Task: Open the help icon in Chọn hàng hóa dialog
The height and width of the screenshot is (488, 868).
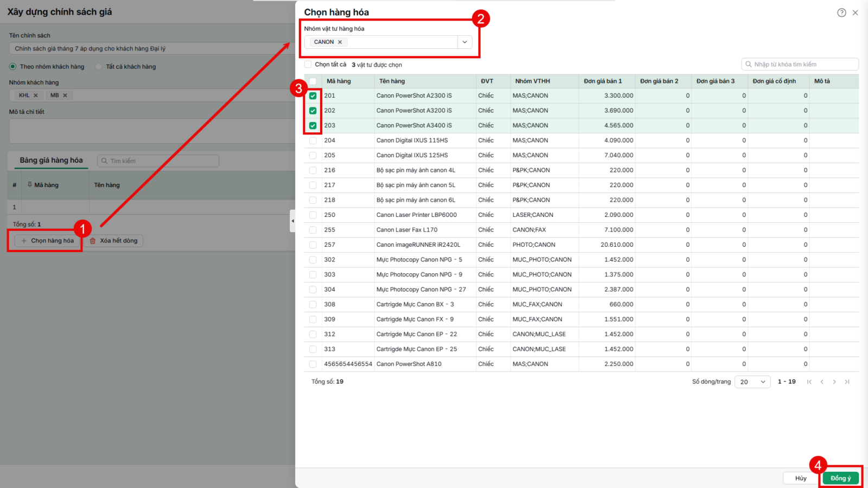Action: pyautogui.click(x=841, y=12)
